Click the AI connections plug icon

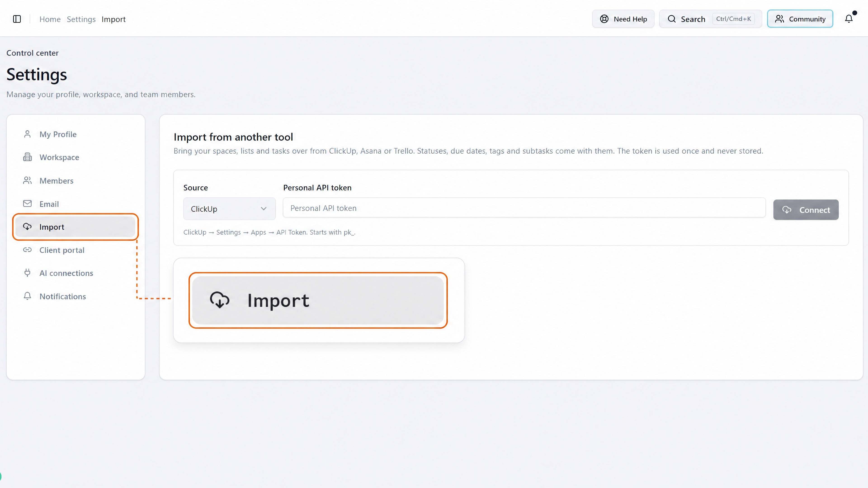[27, 273]
